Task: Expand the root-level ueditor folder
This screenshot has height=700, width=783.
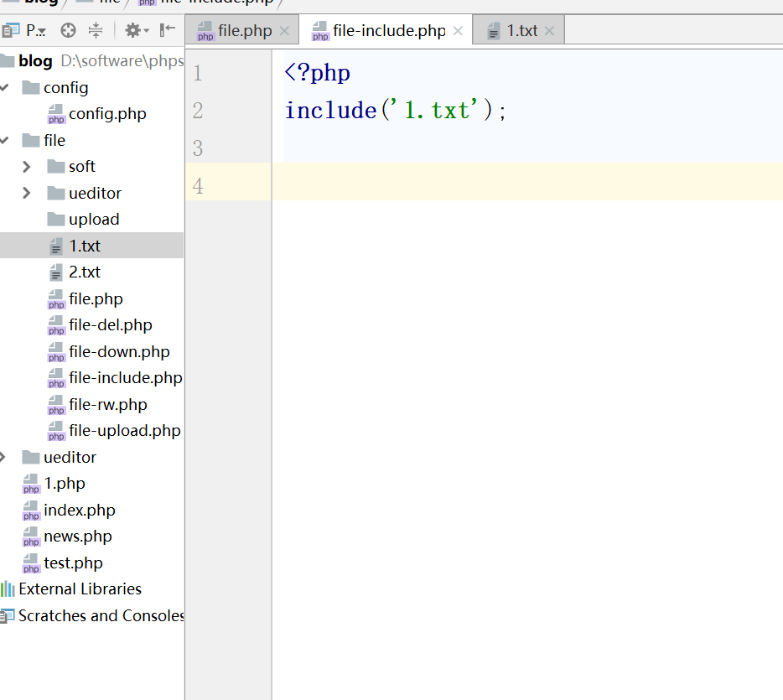Action: [3, 458]
